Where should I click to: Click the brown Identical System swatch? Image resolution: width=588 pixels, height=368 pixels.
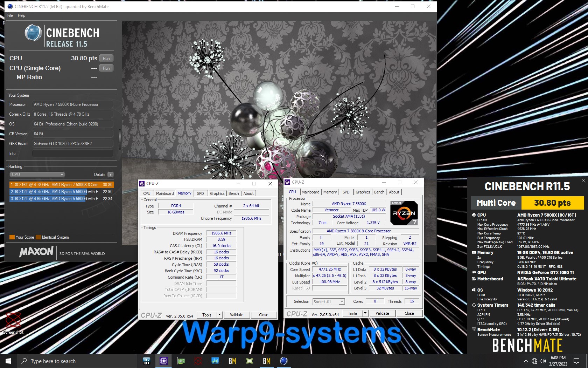tap(38, 237)
